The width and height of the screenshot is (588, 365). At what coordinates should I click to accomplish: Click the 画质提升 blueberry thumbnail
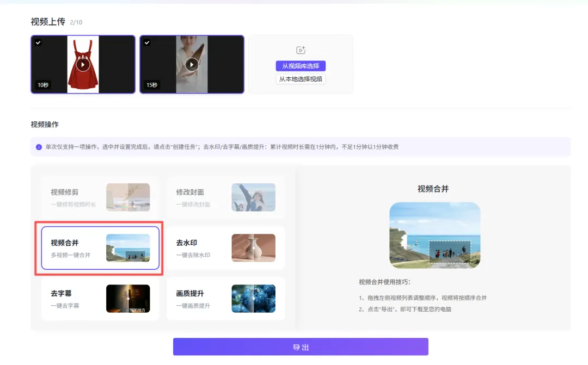[x=254, y=299]
